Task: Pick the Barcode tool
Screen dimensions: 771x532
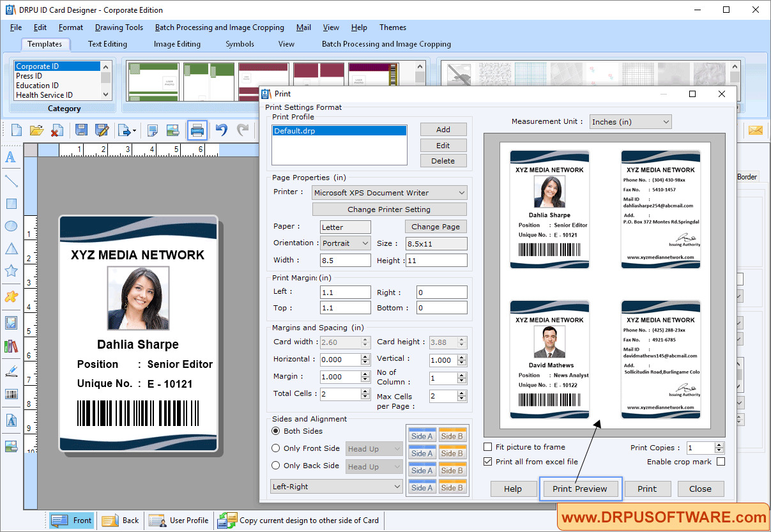Action: point(11,395)
